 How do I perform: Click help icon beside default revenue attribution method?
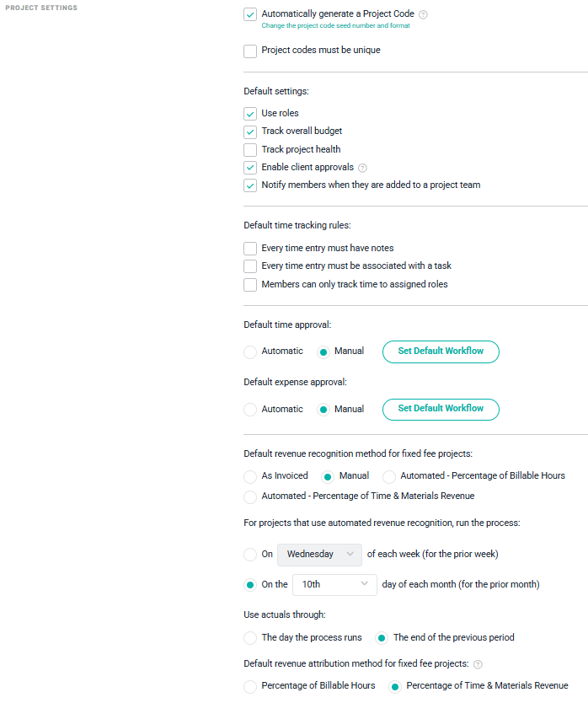click(478, 664)
